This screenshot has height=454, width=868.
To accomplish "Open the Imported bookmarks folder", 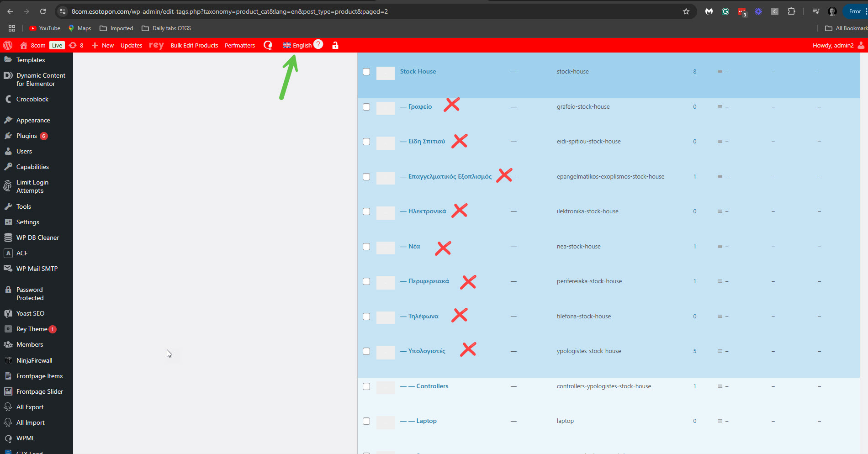I will [x=116, y=28].
